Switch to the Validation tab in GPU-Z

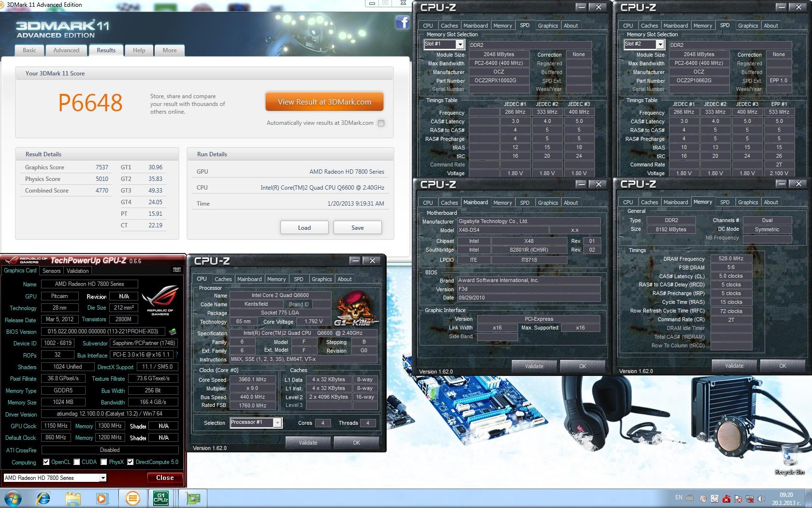(78, 271)
